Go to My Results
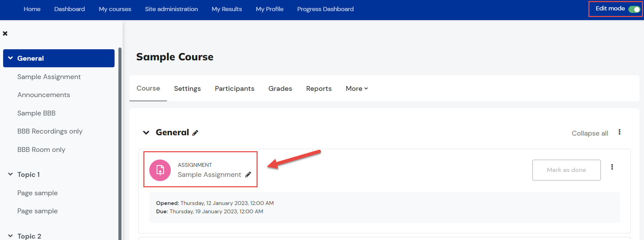Image resolution: width=644 pixels, height=240 pixels. (x=227, y=9)
